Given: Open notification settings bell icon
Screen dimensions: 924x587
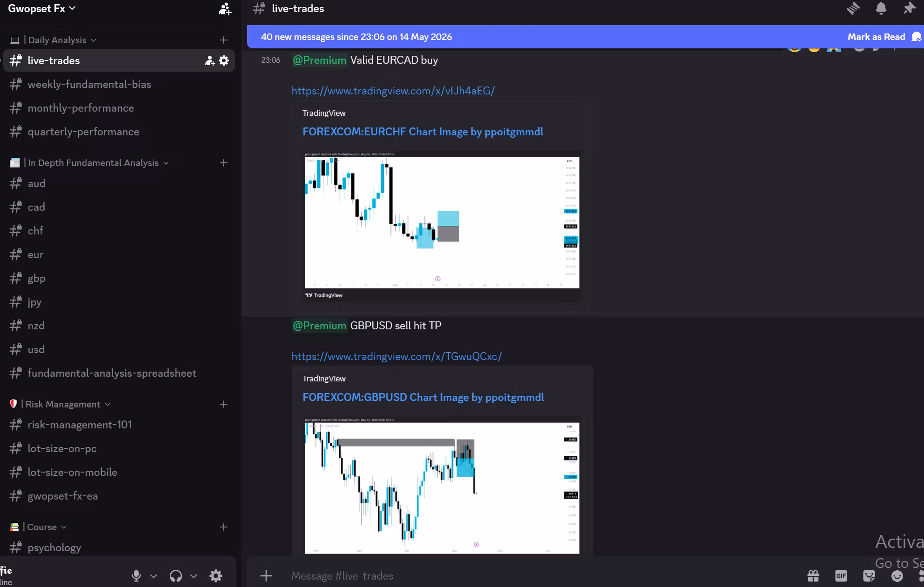Looking at the screenshot, I should point(881,8).
